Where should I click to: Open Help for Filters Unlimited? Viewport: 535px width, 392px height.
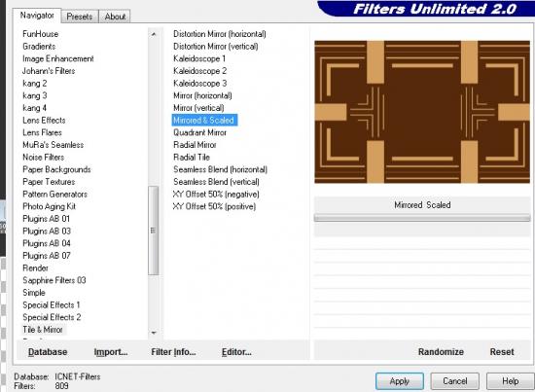pos(510,381)
